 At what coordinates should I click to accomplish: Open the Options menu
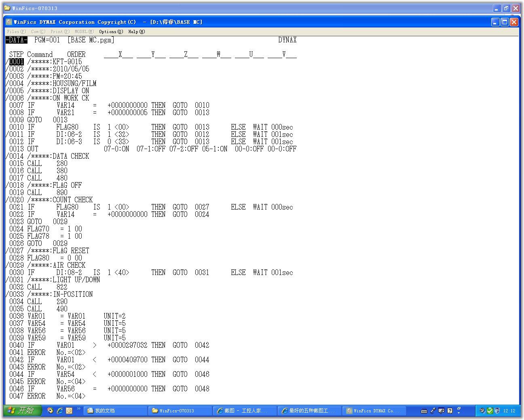point(110,31)
